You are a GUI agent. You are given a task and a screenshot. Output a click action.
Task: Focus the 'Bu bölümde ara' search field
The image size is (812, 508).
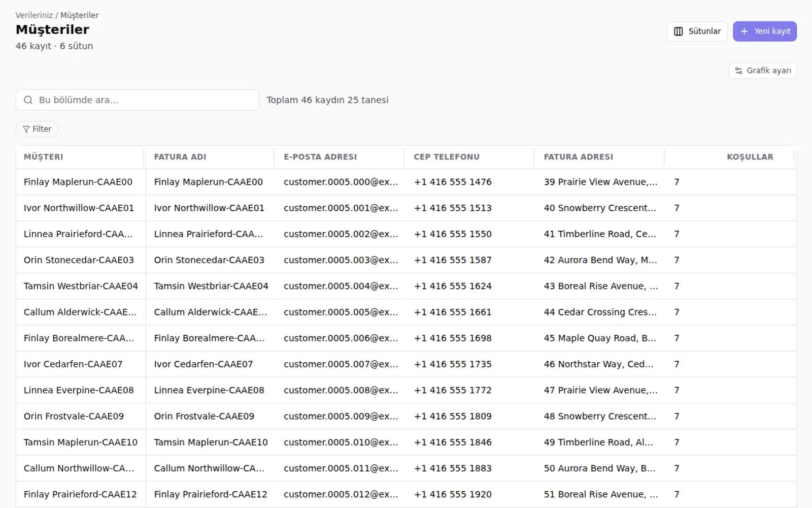pyautogui.click(x=137, y=100)
